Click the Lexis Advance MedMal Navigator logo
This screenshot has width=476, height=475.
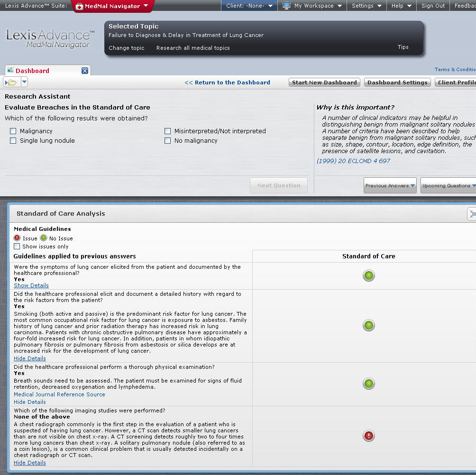coord(50,38)
